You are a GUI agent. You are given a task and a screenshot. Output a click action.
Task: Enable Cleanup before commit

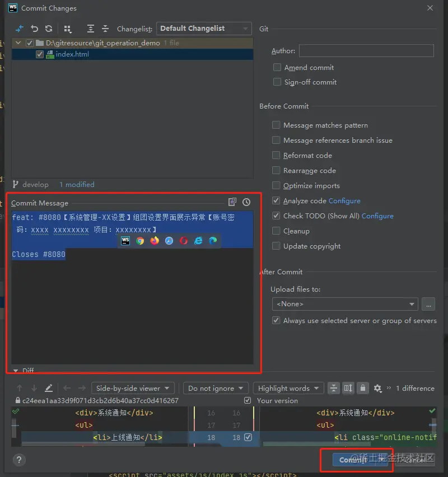tap(276, 231)
